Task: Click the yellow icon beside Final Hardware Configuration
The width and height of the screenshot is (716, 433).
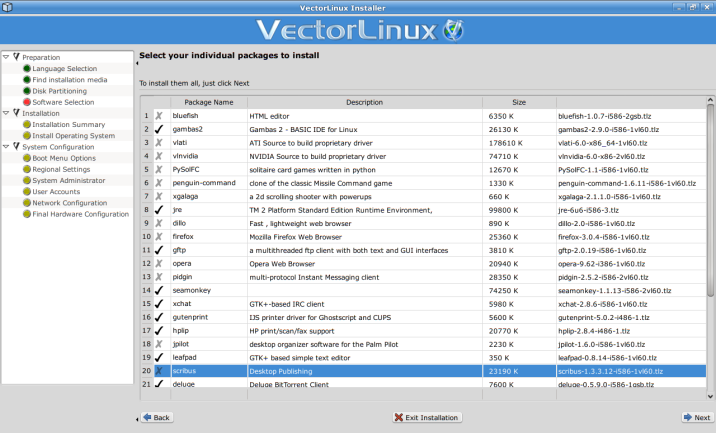Action: pos(26,214)
